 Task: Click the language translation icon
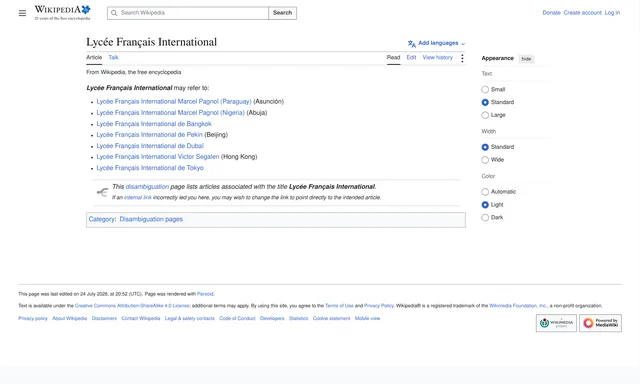point(411,43)
